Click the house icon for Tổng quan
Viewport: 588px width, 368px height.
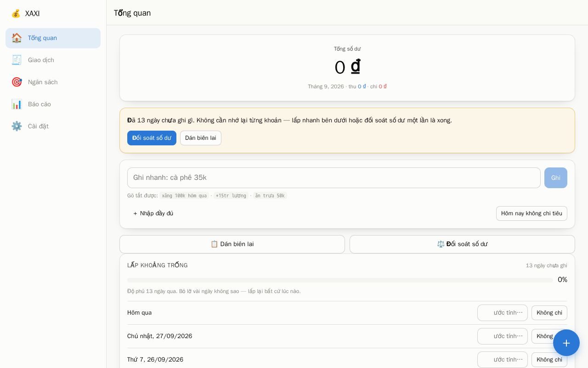pos(17,38)
